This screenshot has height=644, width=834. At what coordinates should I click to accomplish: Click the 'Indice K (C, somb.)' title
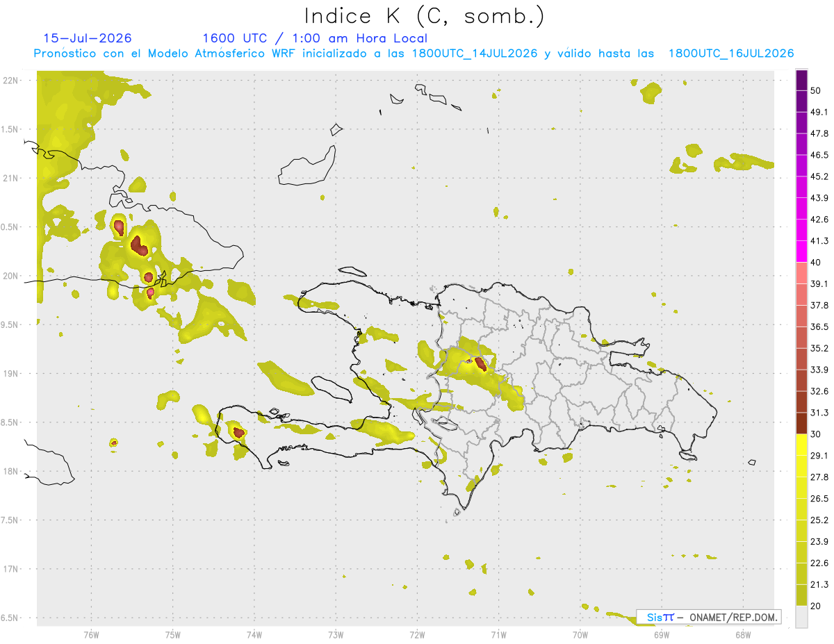423,16
